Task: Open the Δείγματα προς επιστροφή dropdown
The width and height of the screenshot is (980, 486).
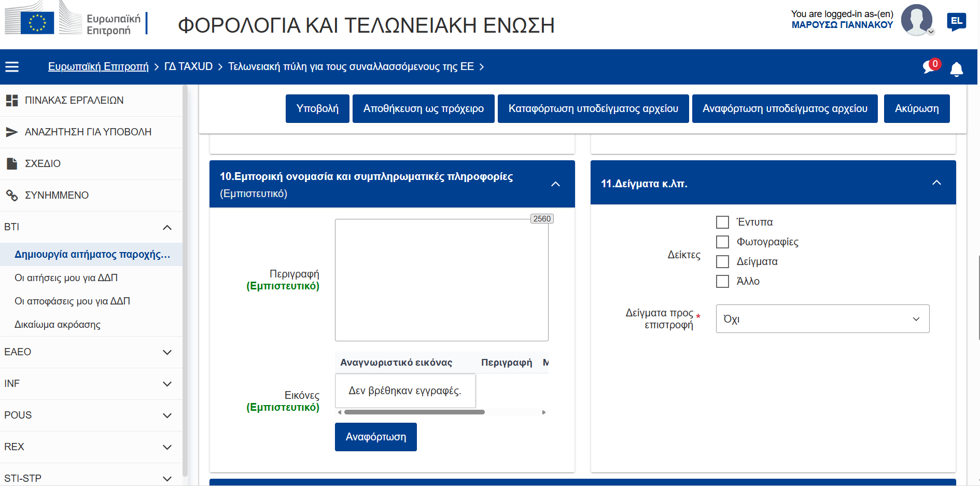Action: [x=822, y=319]
